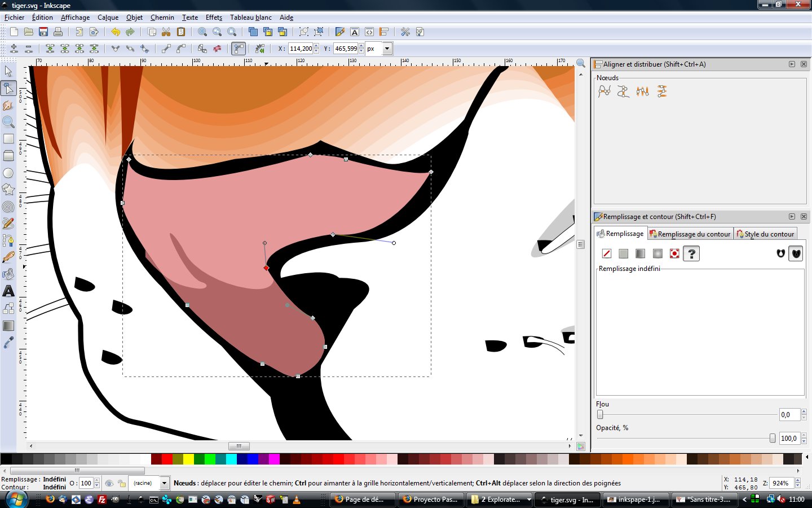Click the status bar opacity O field

tap(86, 483)
